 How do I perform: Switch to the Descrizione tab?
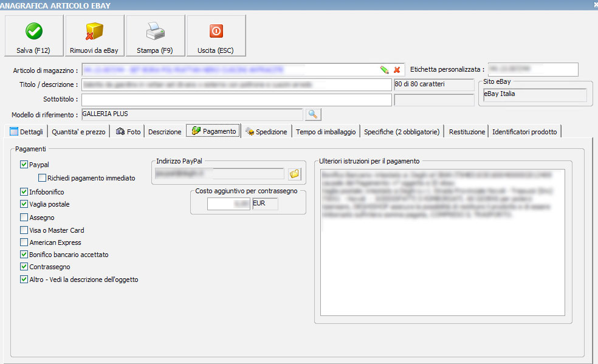coord(165,131)
